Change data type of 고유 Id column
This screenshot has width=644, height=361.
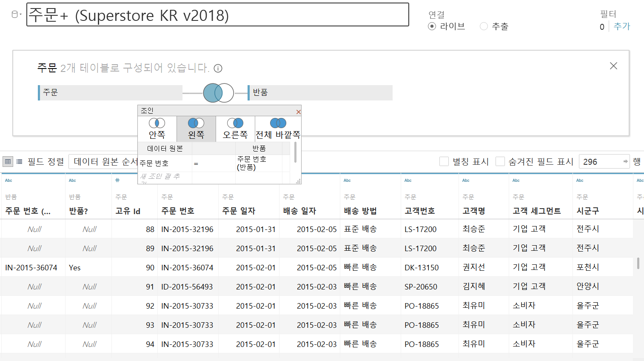point(117,180)
